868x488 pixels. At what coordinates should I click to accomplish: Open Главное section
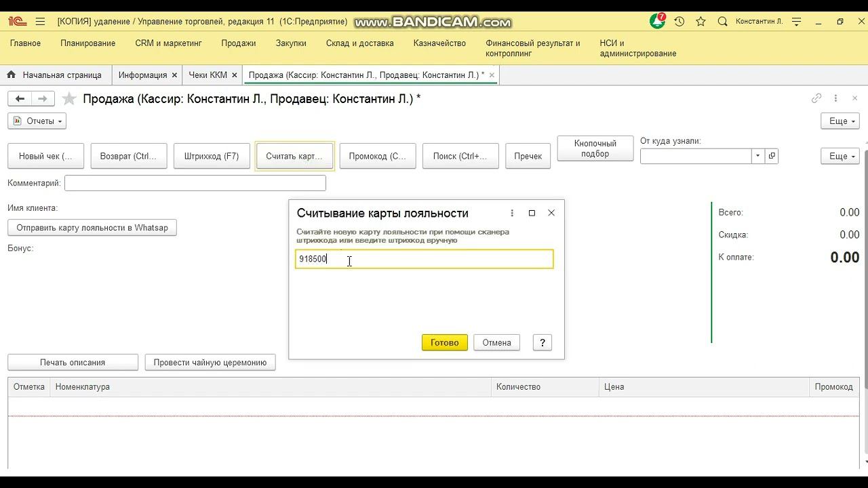[25, 43]
